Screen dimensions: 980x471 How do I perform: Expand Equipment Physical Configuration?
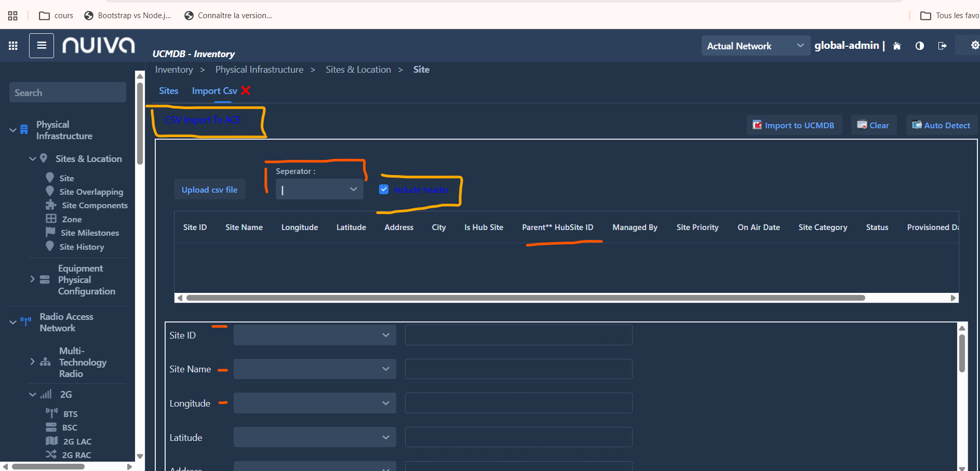[32, 279]
